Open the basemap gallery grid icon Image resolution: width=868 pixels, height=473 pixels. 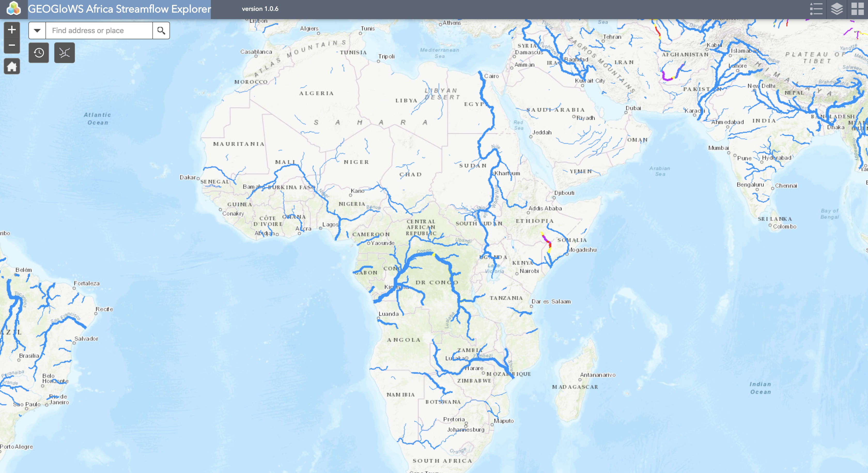coord(858,9)
